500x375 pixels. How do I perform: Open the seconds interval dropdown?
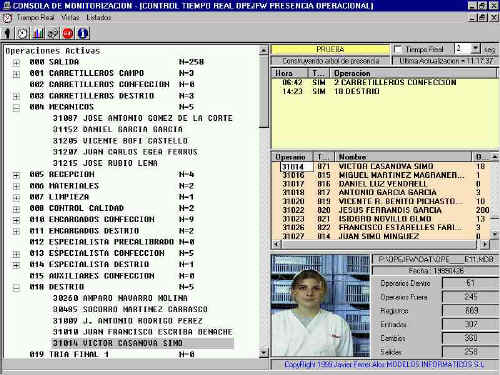pyautogui.click(x=476, y=49)
